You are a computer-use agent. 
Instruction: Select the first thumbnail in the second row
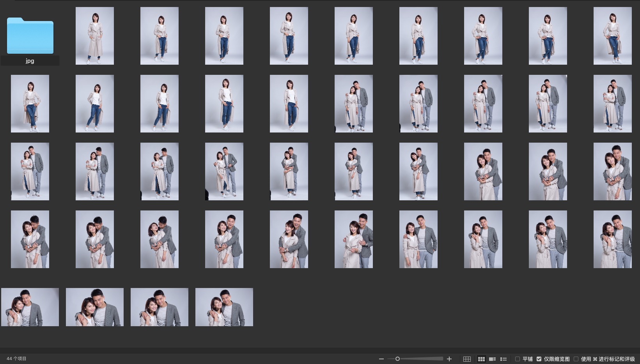pos(30,104)
